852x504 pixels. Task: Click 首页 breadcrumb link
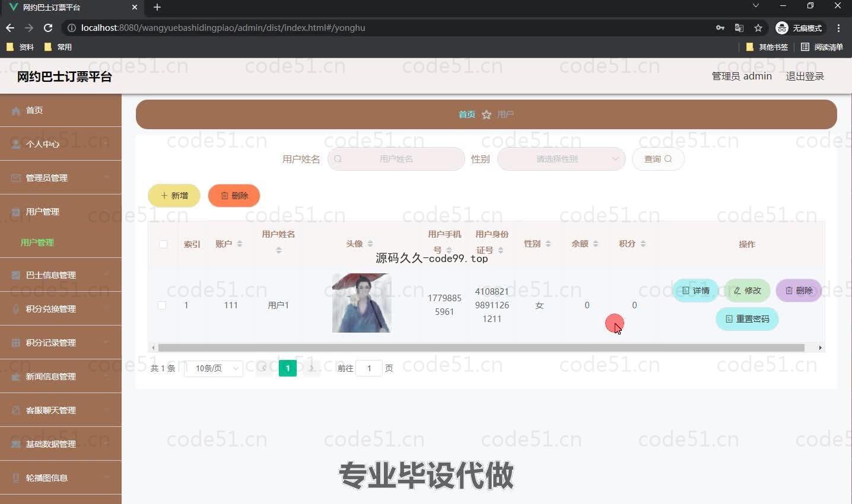coord(467,114)
